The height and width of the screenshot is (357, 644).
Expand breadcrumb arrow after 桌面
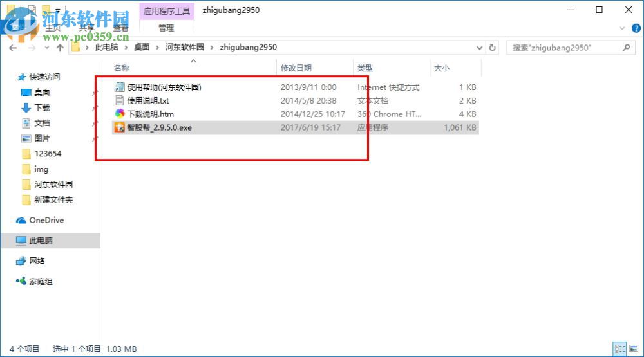[157, 48]
